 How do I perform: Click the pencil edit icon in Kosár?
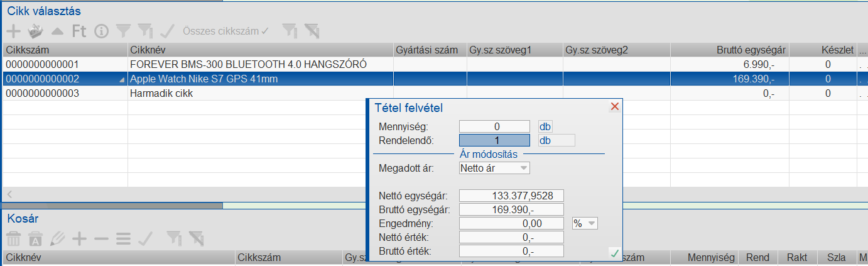(58, 238)
